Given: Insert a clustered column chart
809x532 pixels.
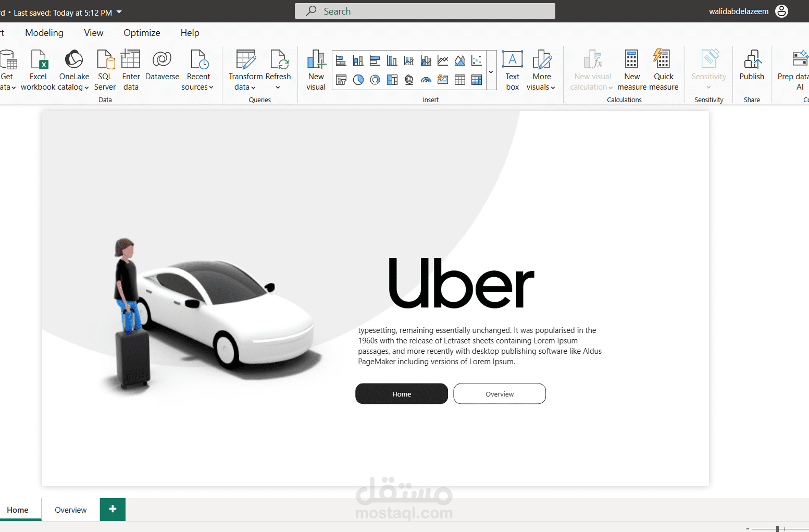Looking at the screenshot, I should [x=392, y=61].
